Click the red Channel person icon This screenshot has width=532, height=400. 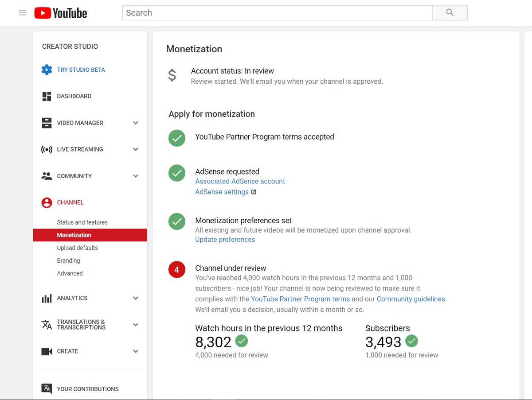[47, 203]
